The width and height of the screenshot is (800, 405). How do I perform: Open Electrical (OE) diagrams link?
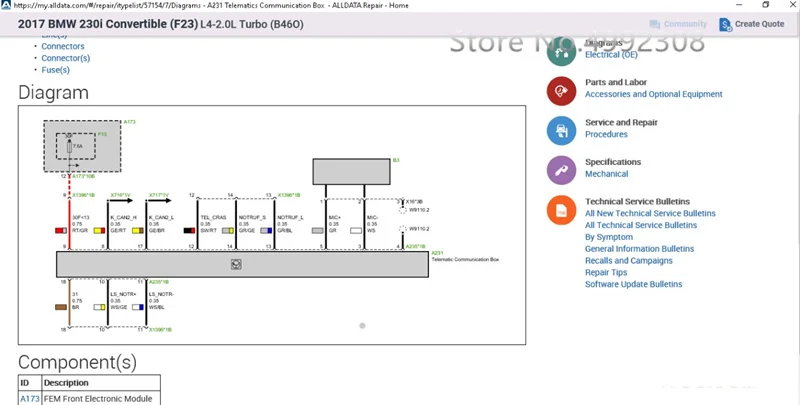point(611,55)
